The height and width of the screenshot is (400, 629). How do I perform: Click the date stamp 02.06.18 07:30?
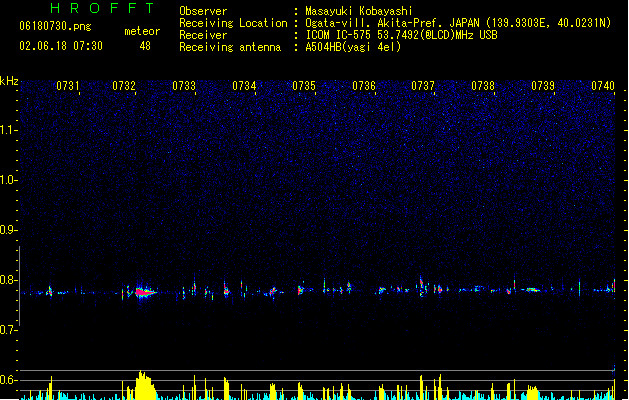coord(61,46)
